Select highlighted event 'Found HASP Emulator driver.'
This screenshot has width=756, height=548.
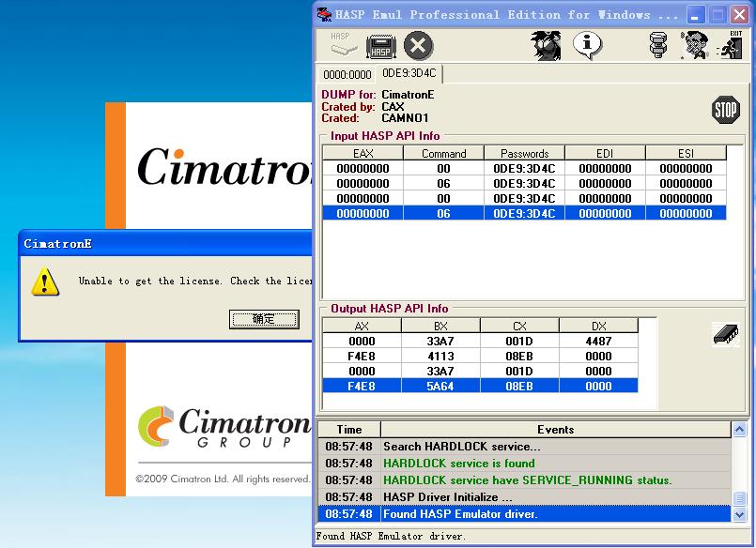coord(525,514)
